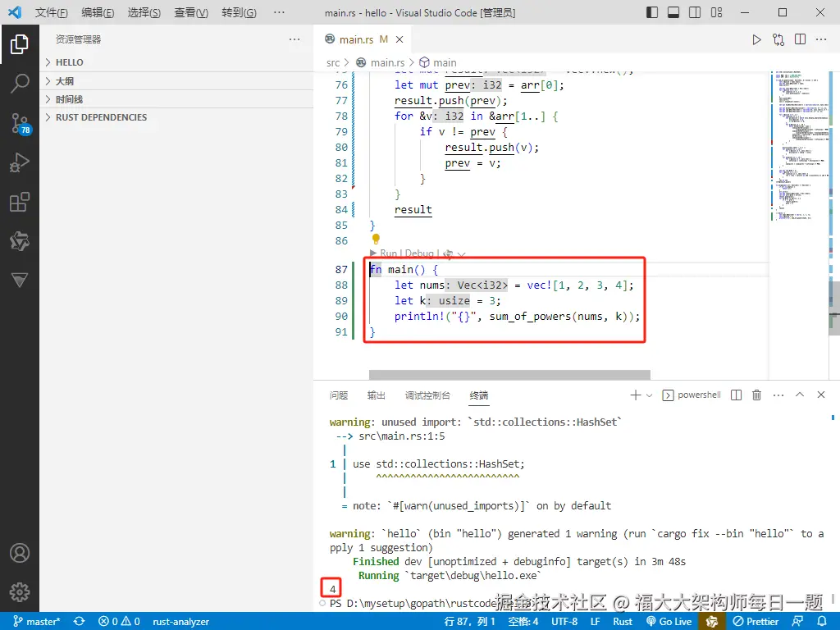Open 转到(G) menu
The image size is (840, 630).
click(x=239, y=12)
